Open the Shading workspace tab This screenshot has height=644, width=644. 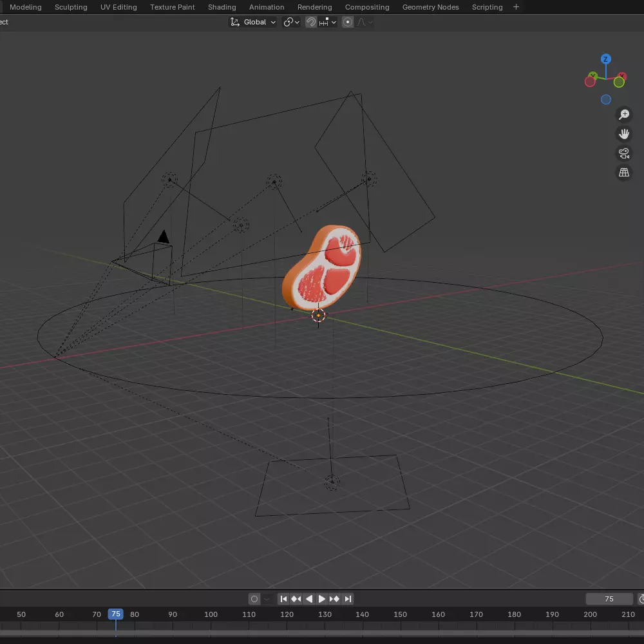222,7
